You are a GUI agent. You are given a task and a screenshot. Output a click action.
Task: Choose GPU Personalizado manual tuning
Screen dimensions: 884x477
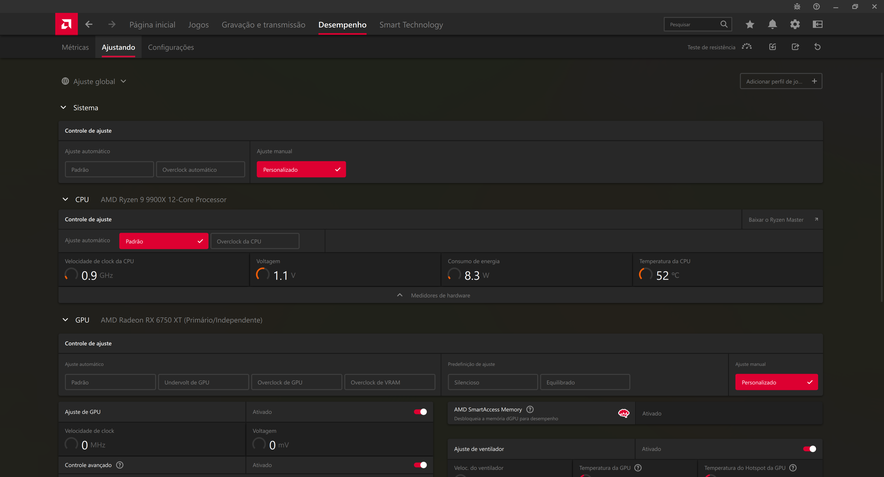[x=776, y=382]
